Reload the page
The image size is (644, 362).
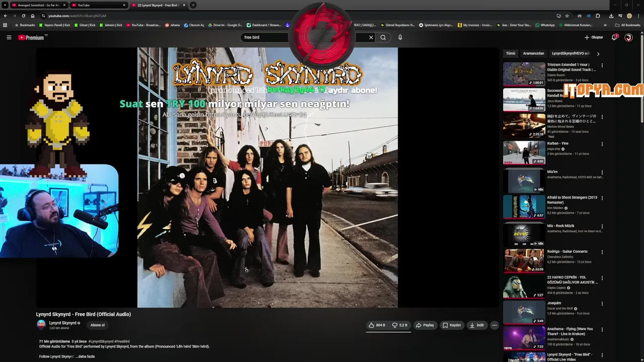tap(23, 16)
